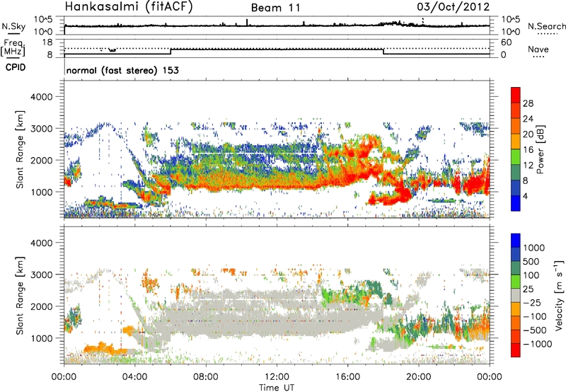Click the blue segment of Power colorbar
The width and height of the screenshot is (566, 392).
516,203
